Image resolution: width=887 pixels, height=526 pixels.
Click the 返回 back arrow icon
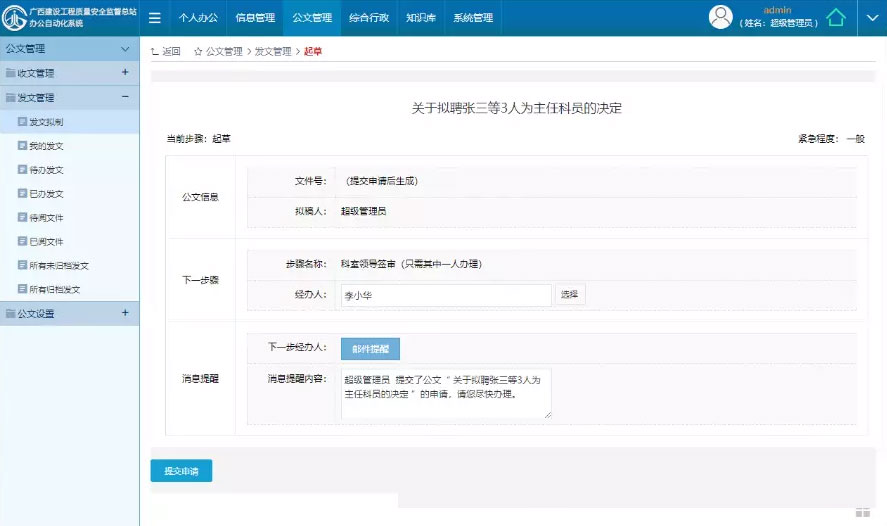click(154, 51)
